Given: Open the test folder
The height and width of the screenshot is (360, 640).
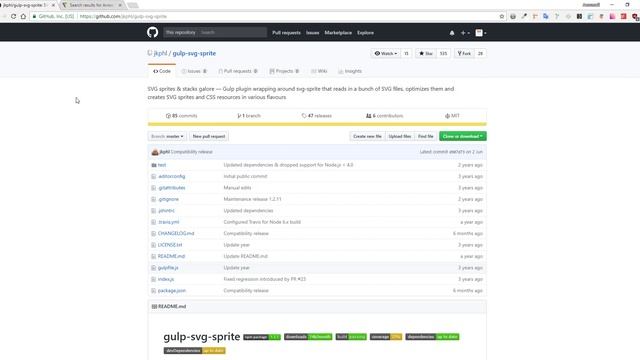Looking at the screenshot, I should click(x=162, y=165).
